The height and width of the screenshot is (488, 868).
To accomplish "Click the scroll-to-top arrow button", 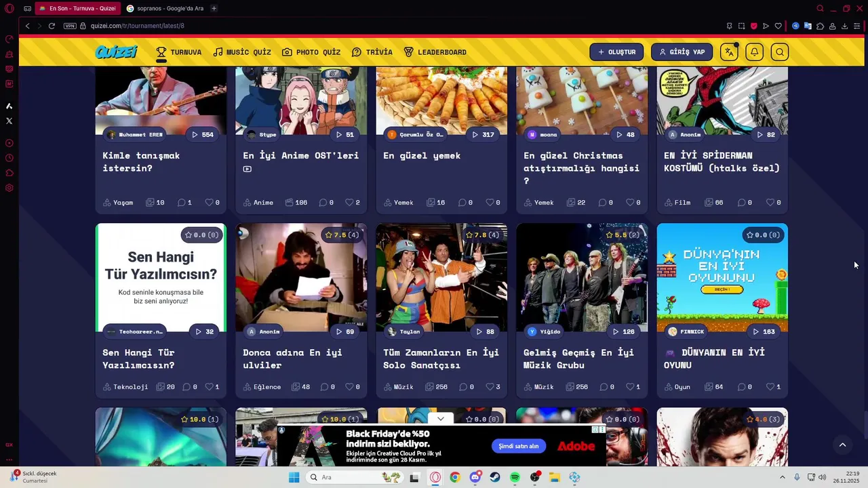I will pos(842,445).
